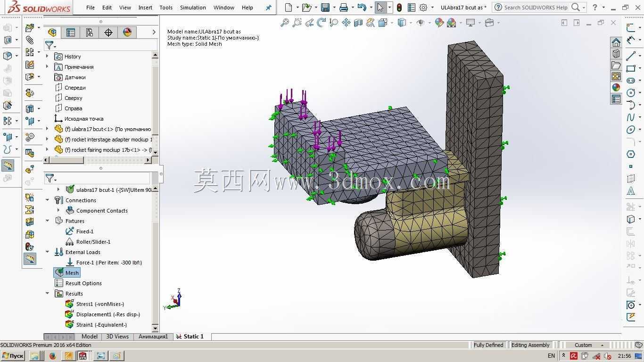The width and height of the screenshot is (644, 362).
Task: Open the Edit menu
Action: click(107, 8)
